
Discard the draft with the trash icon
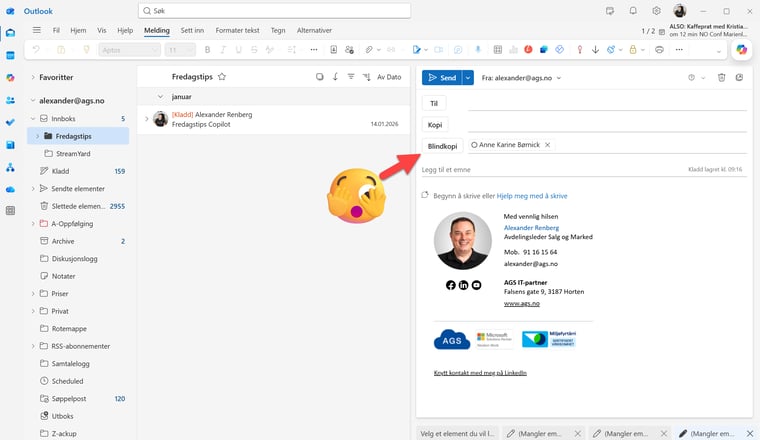[x=721, y=78]
